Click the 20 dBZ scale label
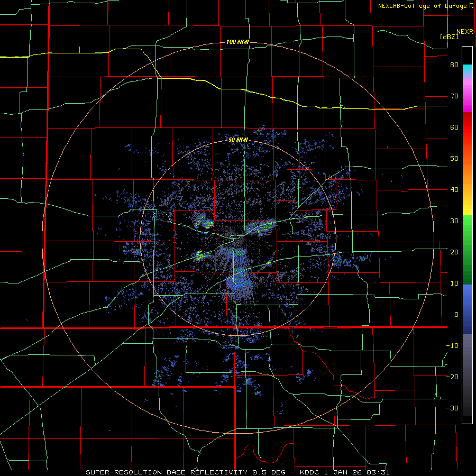This screenshot has height=476, width=476. coord(454,252)
